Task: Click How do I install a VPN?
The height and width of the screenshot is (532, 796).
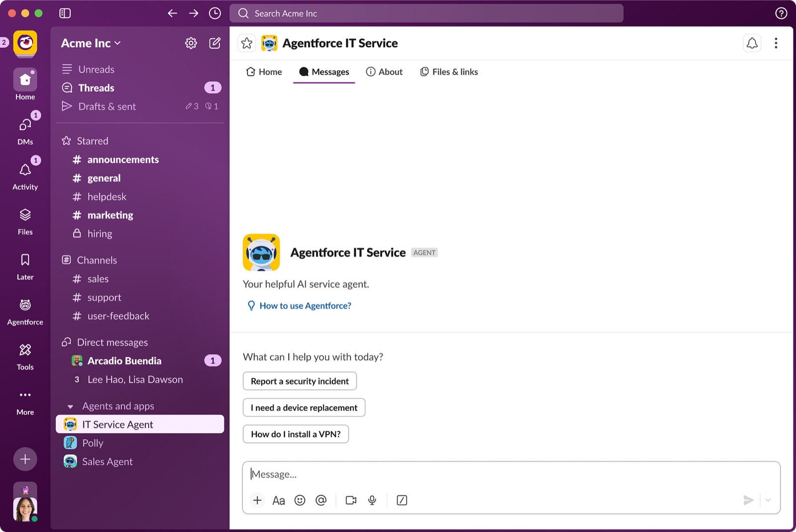Action: pyautogui.click(x=296, y=434)
